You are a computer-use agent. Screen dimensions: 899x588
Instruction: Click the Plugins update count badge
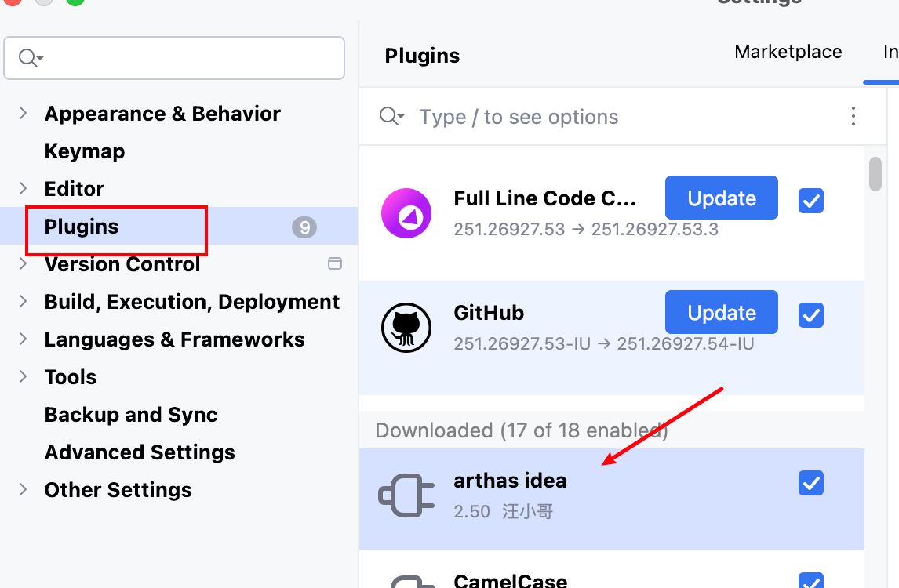click(304, 227)
